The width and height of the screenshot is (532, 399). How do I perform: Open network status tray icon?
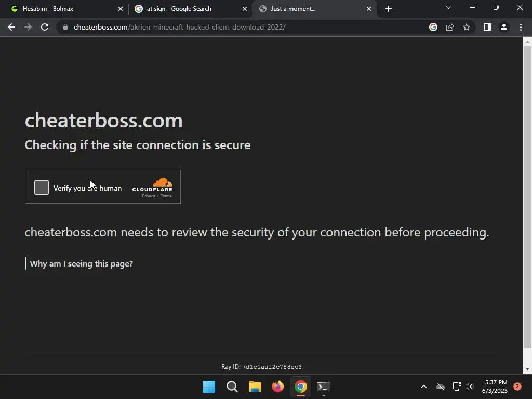457,387
